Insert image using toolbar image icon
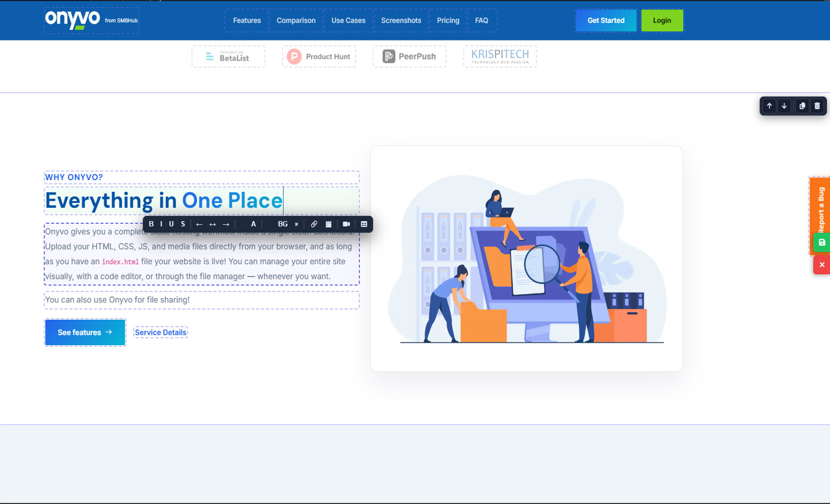This screenshot has height=504, width=830. 328,224
